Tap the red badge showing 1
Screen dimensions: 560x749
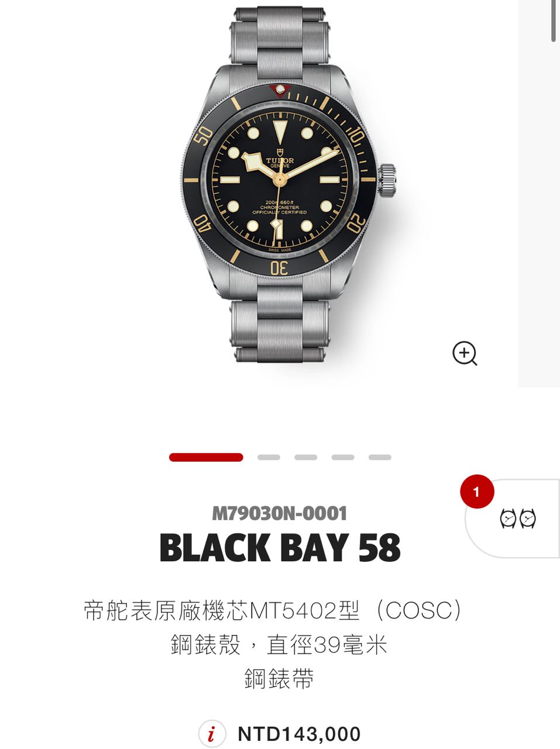(x=477, y=492)
